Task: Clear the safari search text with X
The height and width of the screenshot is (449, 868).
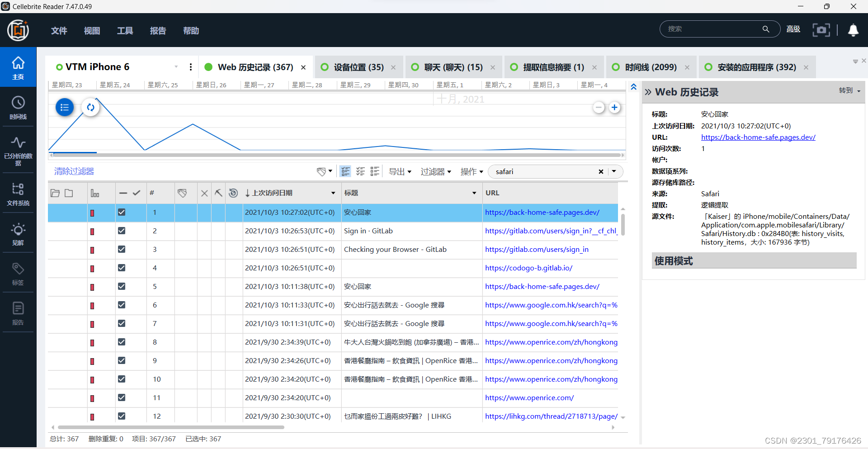Action: pyautogui.click(x=601, y=171)
